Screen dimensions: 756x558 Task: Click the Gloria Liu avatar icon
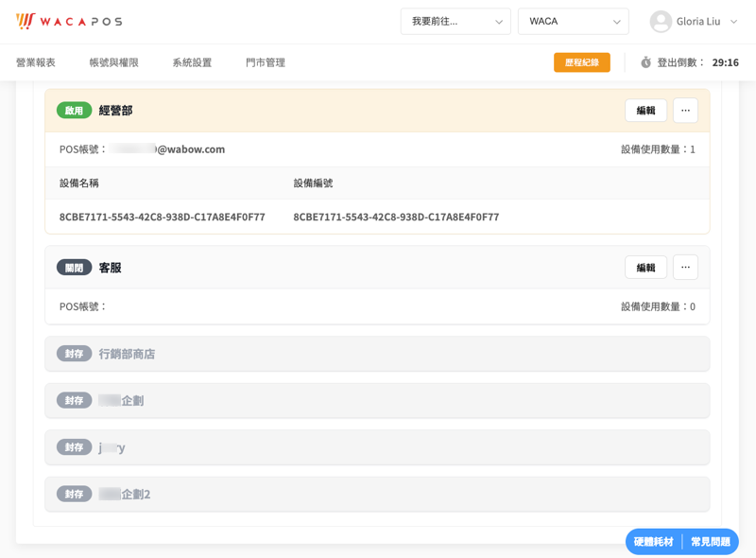[661, 21]
